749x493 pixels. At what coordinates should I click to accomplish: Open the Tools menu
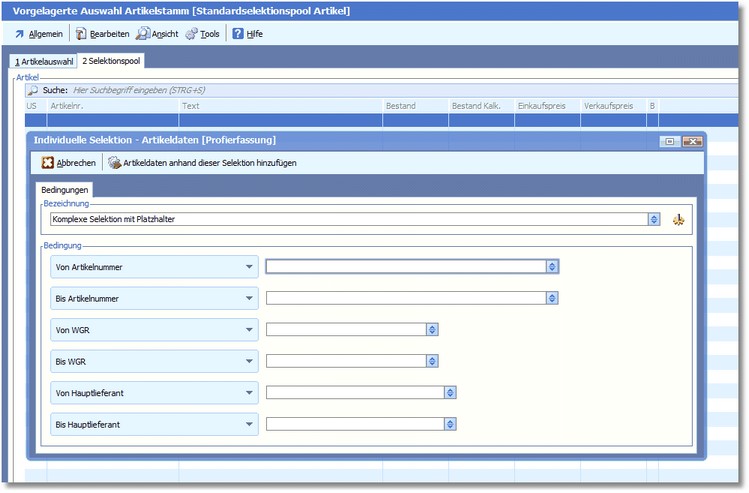[202, 33]
